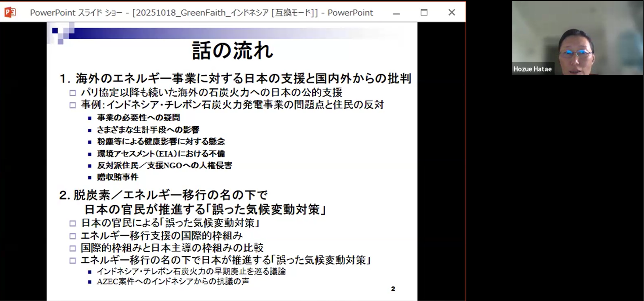Click the square bullet before 国際的枠組みと日本主導
This screenshot has height=301, width=644.
coord(73,248)
